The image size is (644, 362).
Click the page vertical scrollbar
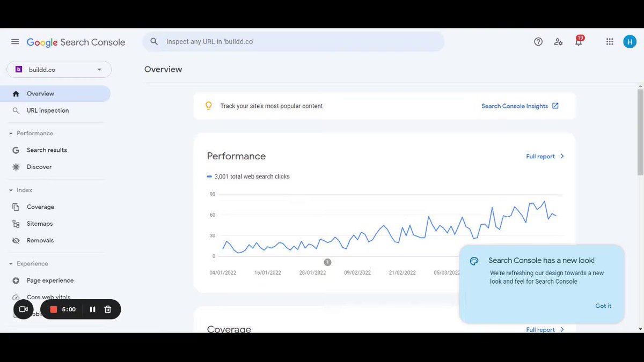(x=640, y=131)
